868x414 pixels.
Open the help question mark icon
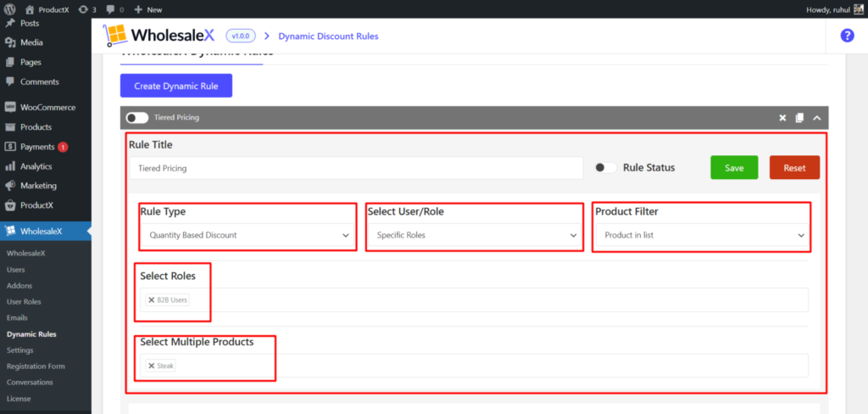(847, 36)
